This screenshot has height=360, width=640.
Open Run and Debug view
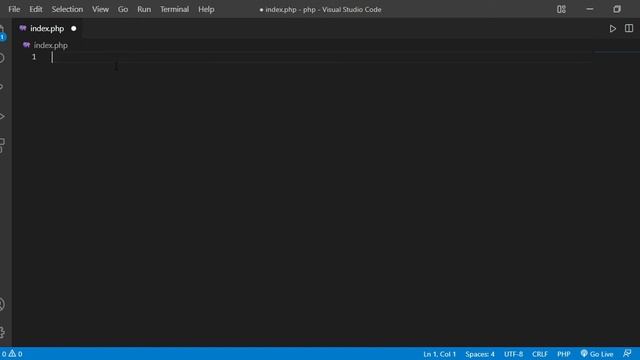tap(2, 116)
